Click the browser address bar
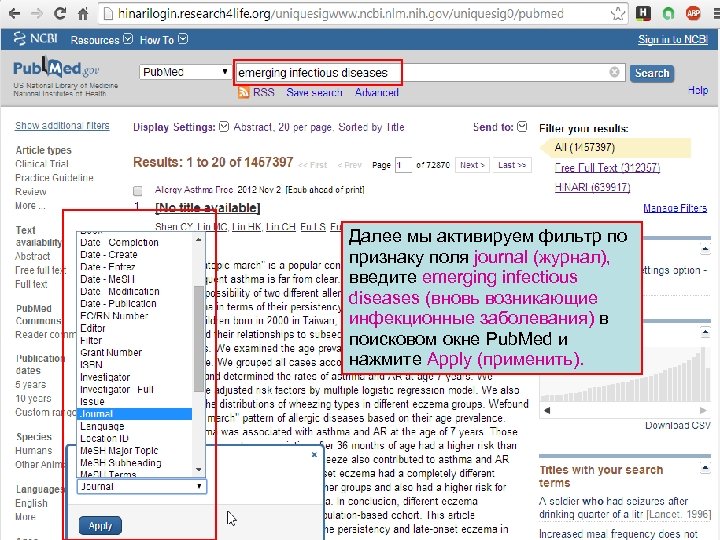The height and width of the screenshot is (540, 720). point(363,14)
